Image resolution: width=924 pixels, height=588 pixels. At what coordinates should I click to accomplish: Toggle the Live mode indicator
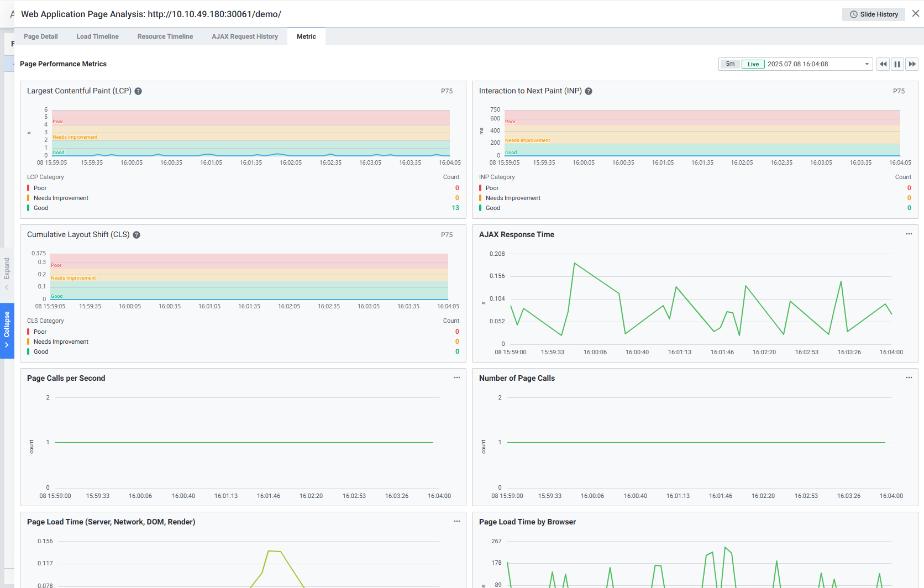click(753, 64)
